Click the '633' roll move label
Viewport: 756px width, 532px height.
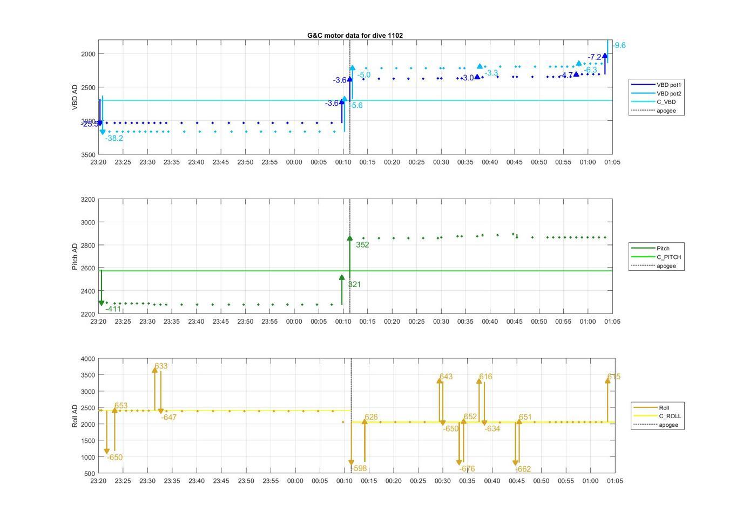click(161, 366)
